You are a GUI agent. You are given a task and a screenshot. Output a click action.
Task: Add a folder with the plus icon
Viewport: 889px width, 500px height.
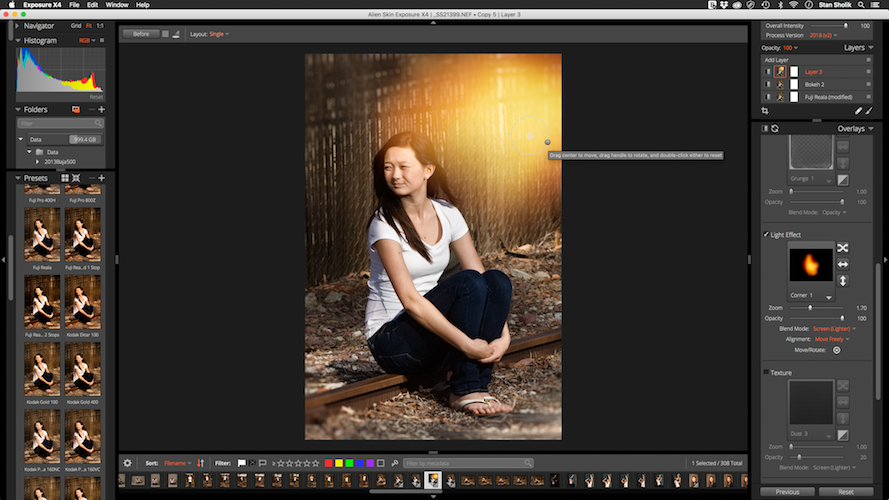click(101, 109)
